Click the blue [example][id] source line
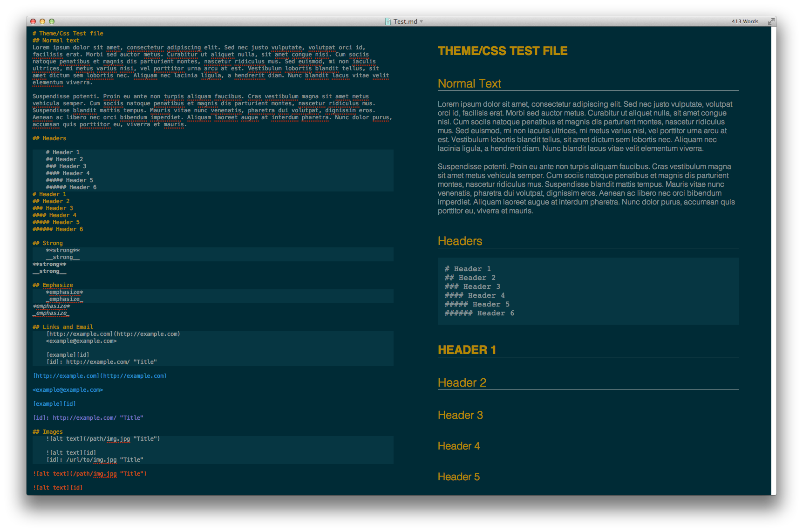 54,404
